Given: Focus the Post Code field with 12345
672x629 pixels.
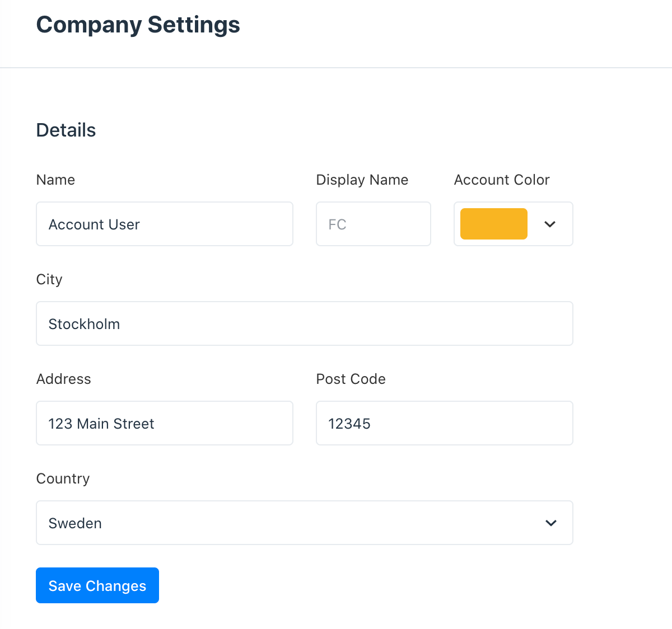Looking at the screenshot, I should click(x=444, y=423).
